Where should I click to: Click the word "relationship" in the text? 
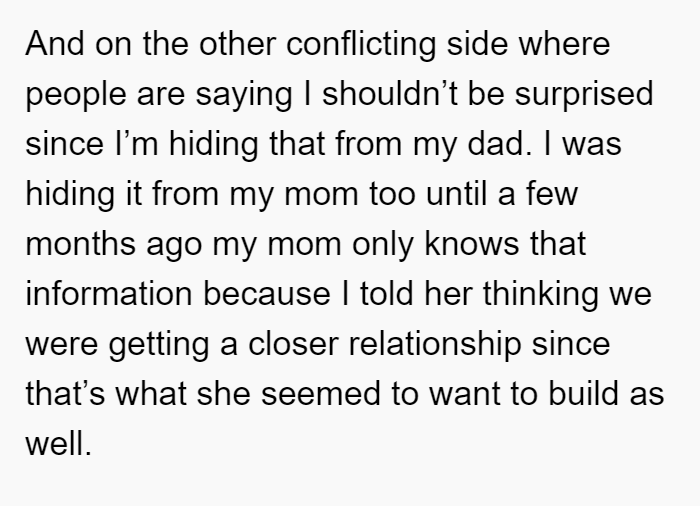(435, 345)
